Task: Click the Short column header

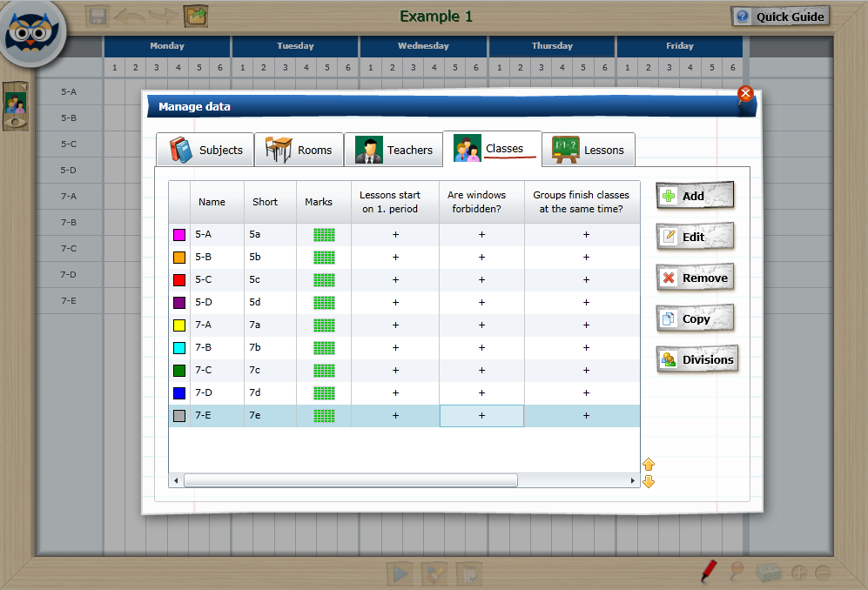Action: [270, 202]
